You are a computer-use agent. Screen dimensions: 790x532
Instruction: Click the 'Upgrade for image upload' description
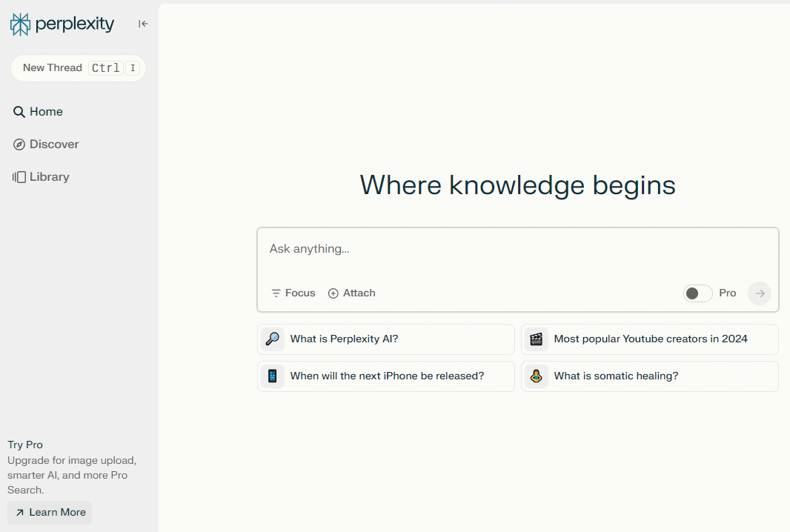point(72,475)
